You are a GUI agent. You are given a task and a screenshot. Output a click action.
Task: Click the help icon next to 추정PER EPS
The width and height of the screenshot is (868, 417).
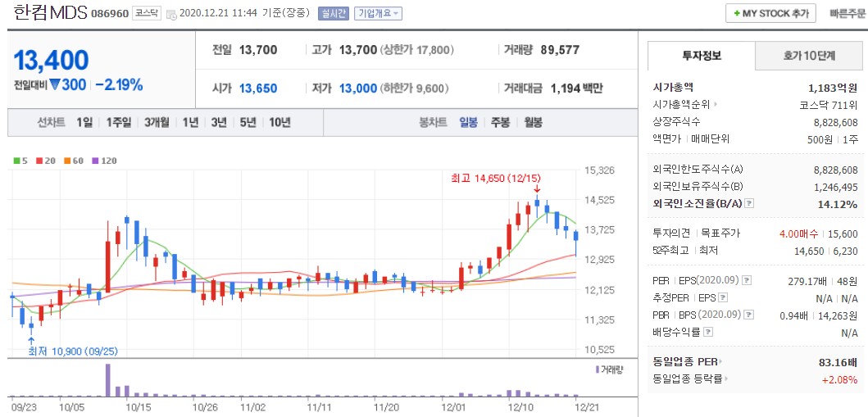point(723,297)
